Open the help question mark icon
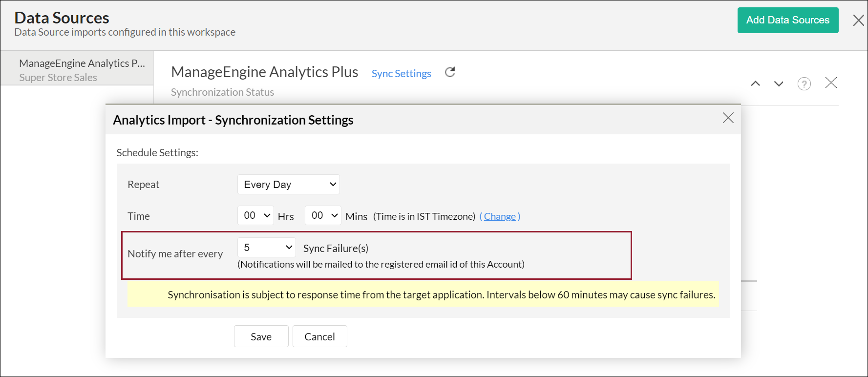The height and width of the screenshot is (377, 868). [x=804, y=84]
